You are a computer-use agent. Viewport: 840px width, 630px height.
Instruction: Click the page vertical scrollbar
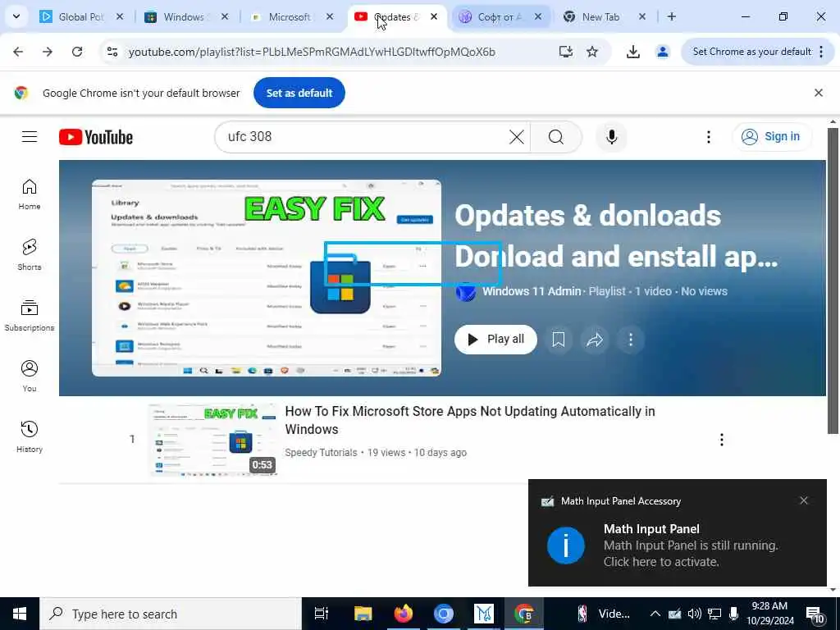[833, 281]
